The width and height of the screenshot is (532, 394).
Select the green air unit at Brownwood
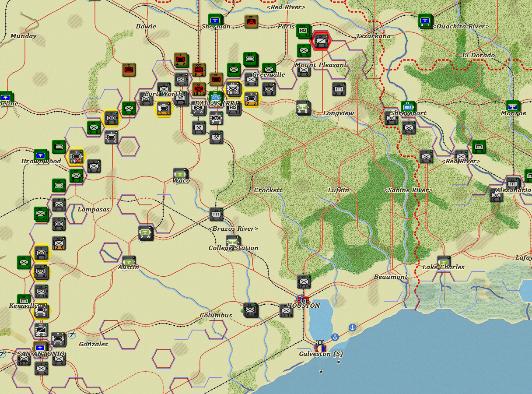(41, 155)
